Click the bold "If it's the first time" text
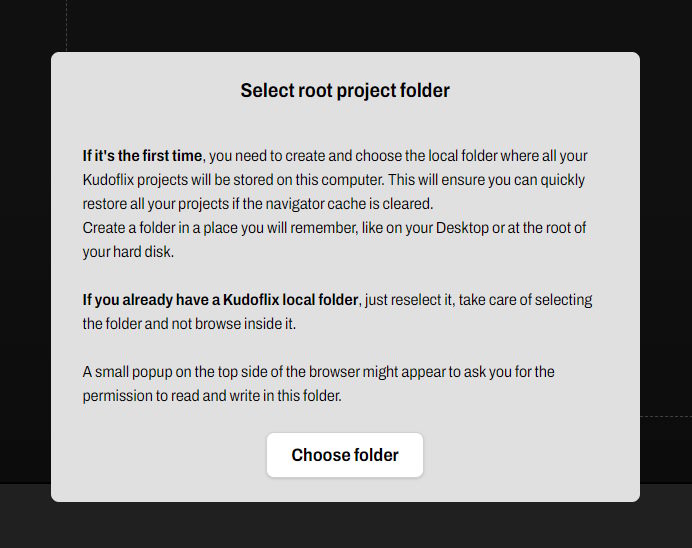Image resolution: width=692 pixels, height=548 pixels. pyautogui.click(x=142, y=156)
